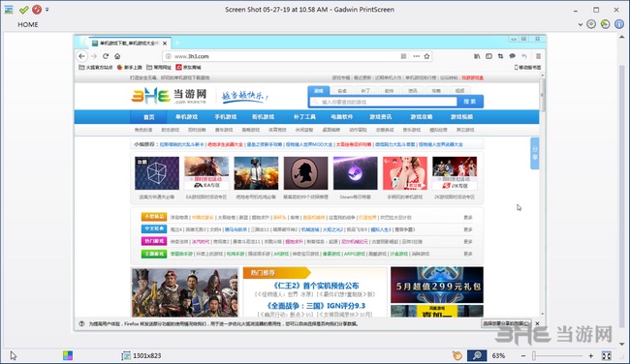
Task: Click the website game search input field
Action: point(384,102)
